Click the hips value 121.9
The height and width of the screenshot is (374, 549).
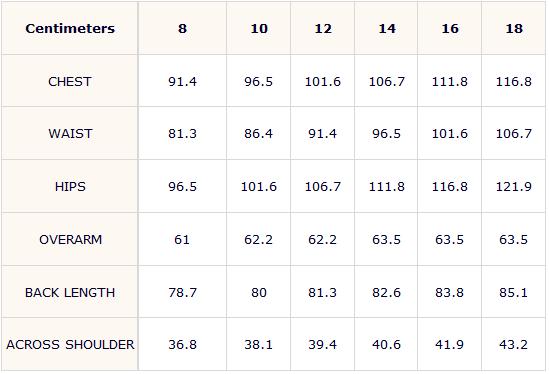(x=514, y=187)
